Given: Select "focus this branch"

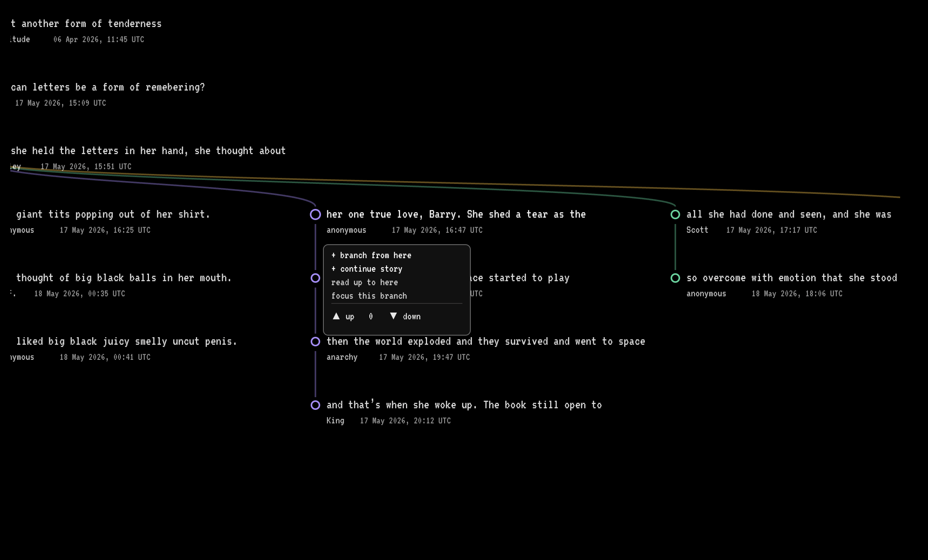Looking at the screenshot, I should (x=369, y=296).
